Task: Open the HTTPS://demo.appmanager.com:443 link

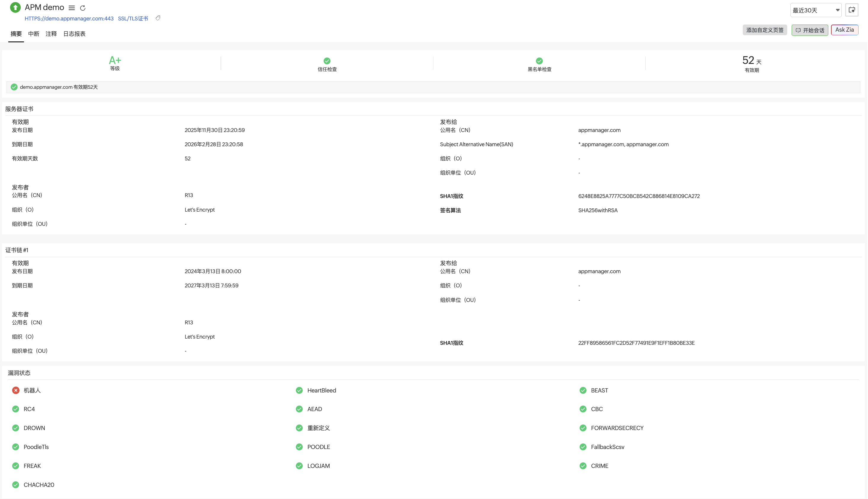Action: click(69, 19)
